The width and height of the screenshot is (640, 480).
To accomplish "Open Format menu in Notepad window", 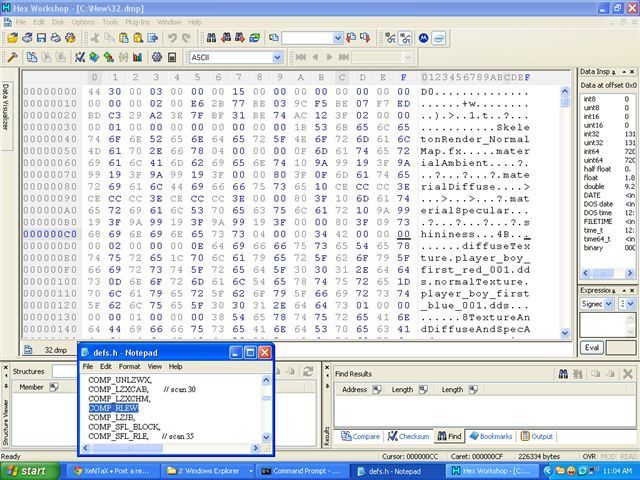I will click(129, 367).
